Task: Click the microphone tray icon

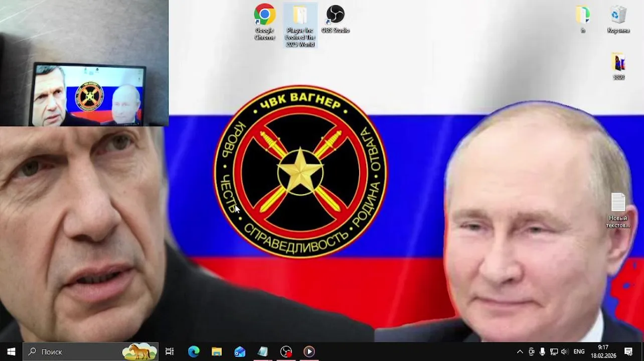Action: click(542, 352)
